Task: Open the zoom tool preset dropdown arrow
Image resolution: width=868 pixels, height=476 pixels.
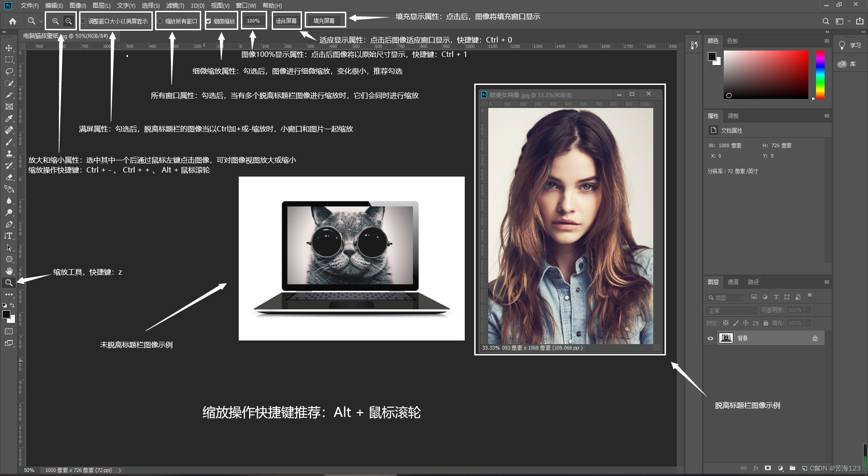Action: pyautogui.click(x=41, y=21)
